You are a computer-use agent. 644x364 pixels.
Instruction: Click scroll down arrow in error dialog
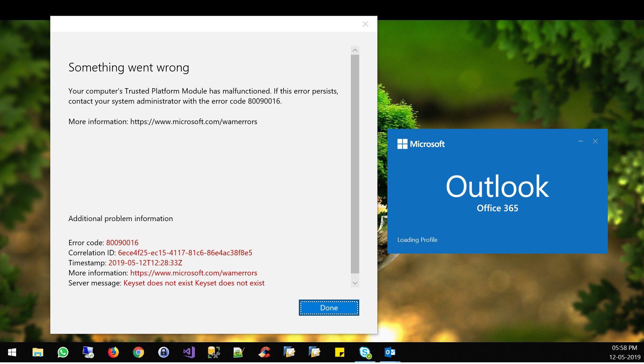click(355, 283)
